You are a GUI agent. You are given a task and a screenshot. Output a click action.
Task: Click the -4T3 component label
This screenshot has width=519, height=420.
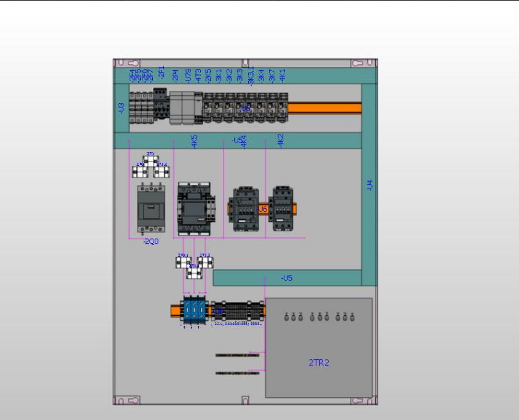point(198,76)
